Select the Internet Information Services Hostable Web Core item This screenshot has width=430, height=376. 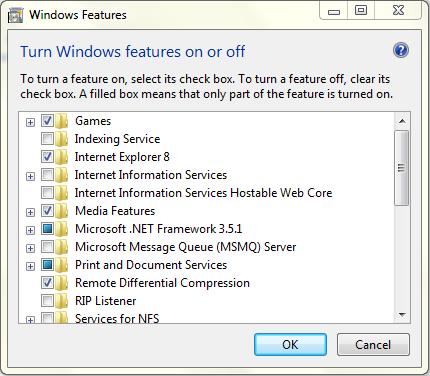tap(203, 193)
